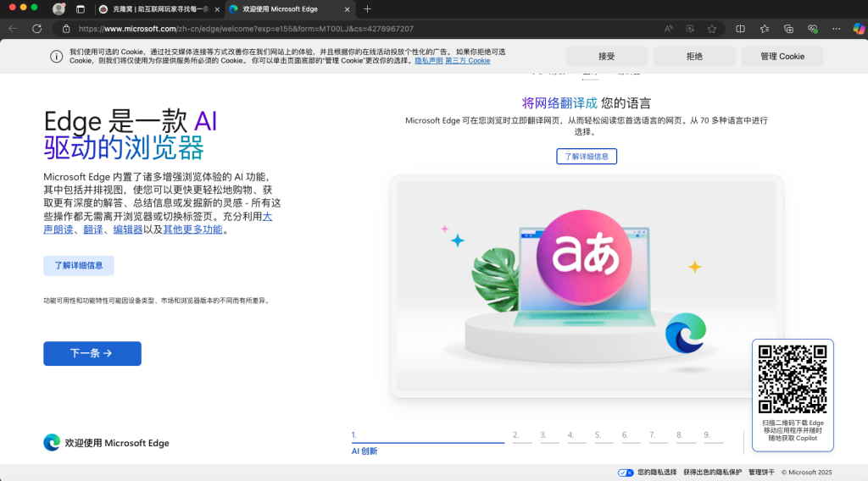Accept cookies with 接受 button
This screenshot has height=481, width=868.
607,57
